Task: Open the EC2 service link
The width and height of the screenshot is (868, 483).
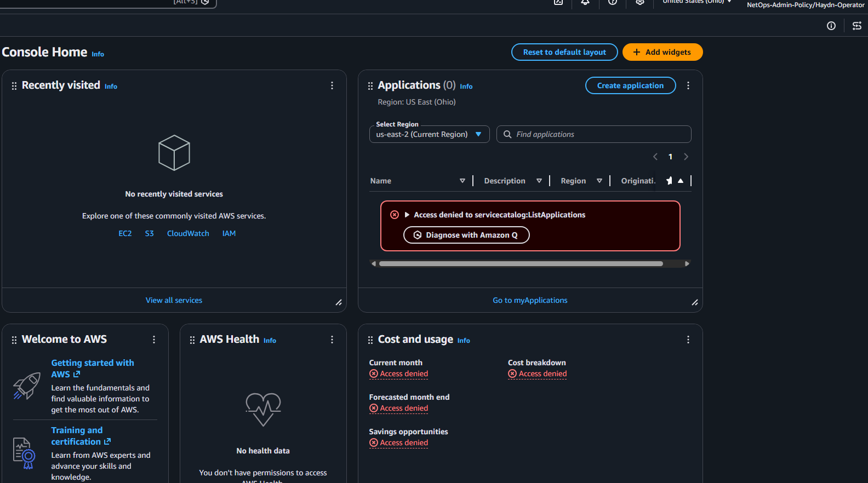Action: [x=125, y=233]
